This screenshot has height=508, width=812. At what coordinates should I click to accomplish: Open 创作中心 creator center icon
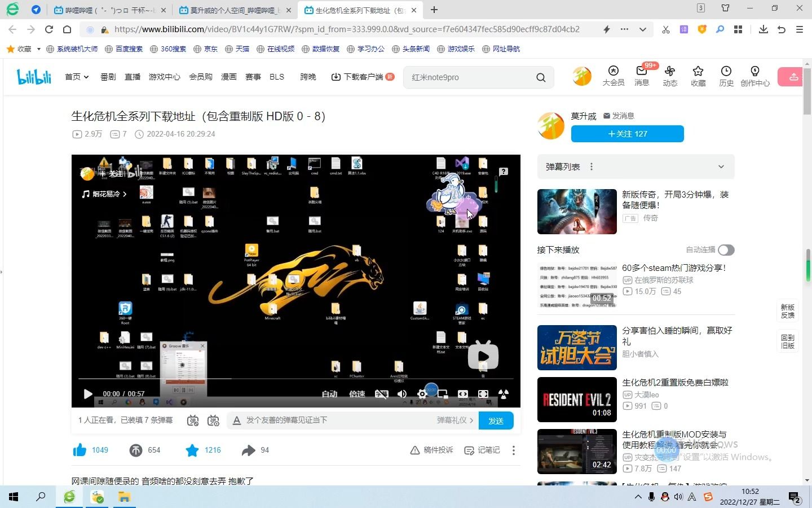(755, 76)
